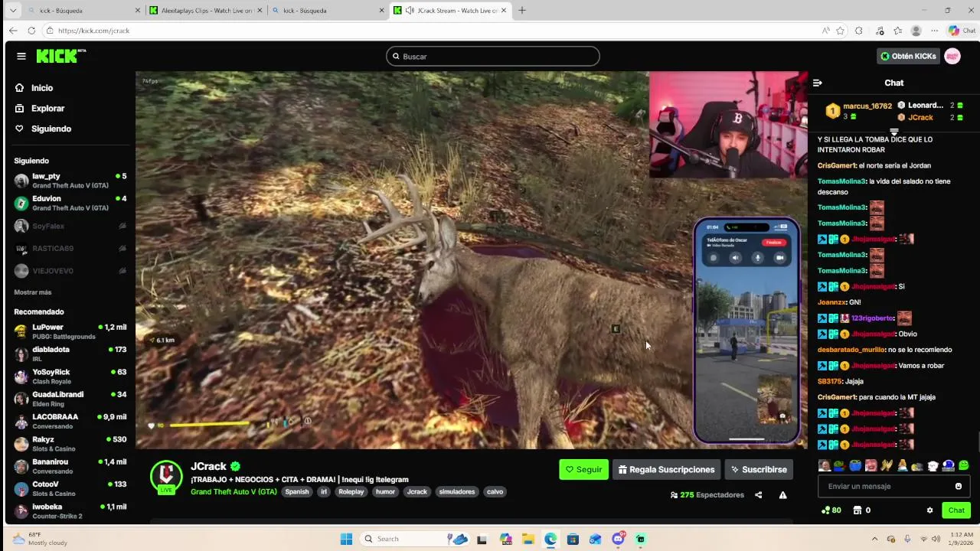Open chat settings gear
The width and height of the screenshot is (980, 551).
coord(929,510)
